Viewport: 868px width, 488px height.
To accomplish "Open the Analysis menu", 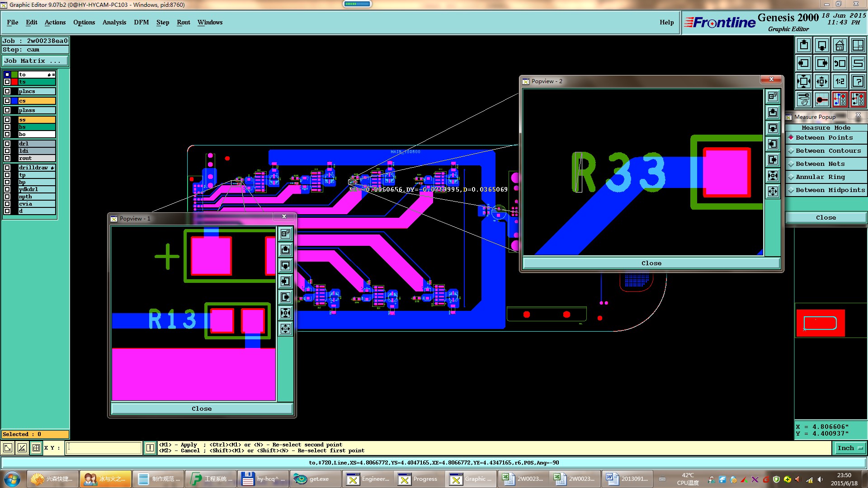I will [x=114, y=22].
